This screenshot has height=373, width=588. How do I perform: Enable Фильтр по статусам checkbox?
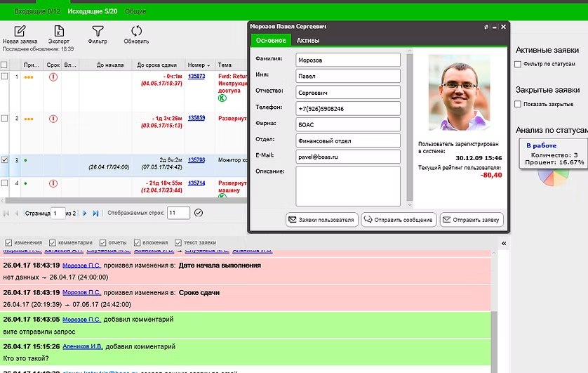point(518,64)
